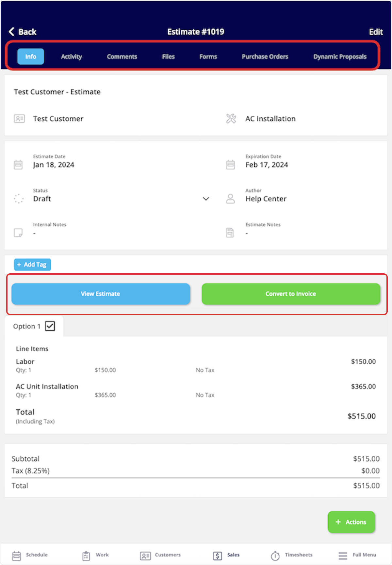Go back using the Back chevron
Viewport: 392px width, 565px height.
point(11,31)
